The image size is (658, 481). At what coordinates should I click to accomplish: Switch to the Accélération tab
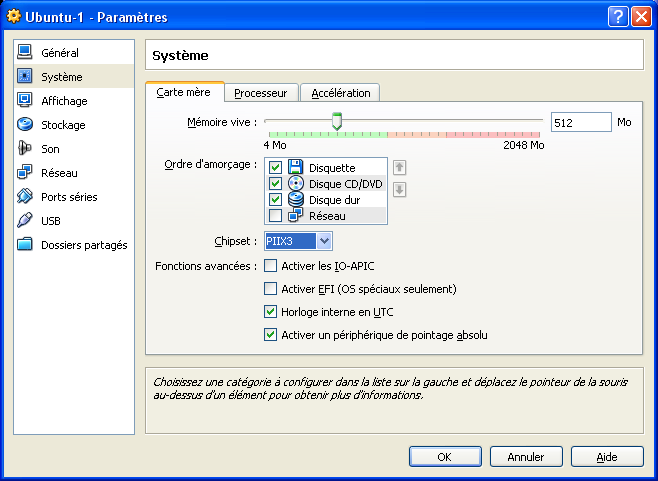340,93
